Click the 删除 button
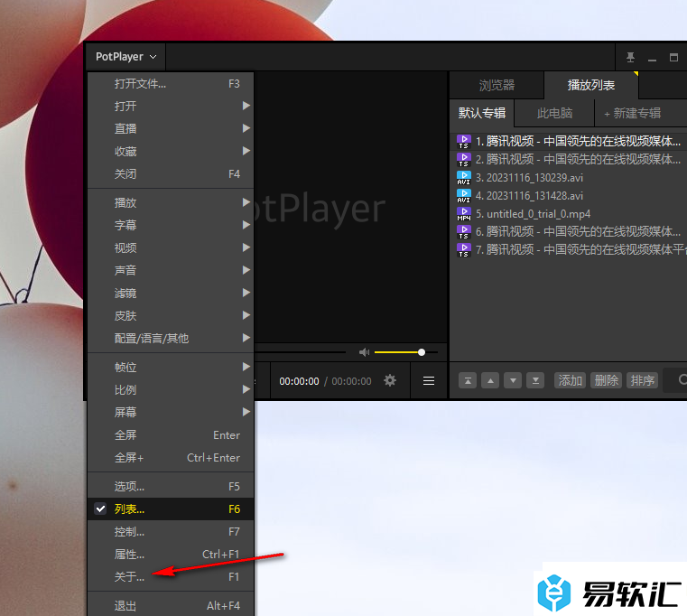The image size is (687, 616). (x=607, y=380)
